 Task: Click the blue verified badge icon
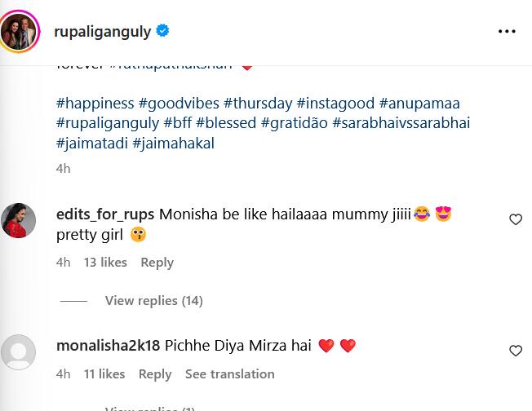point(163,31)
